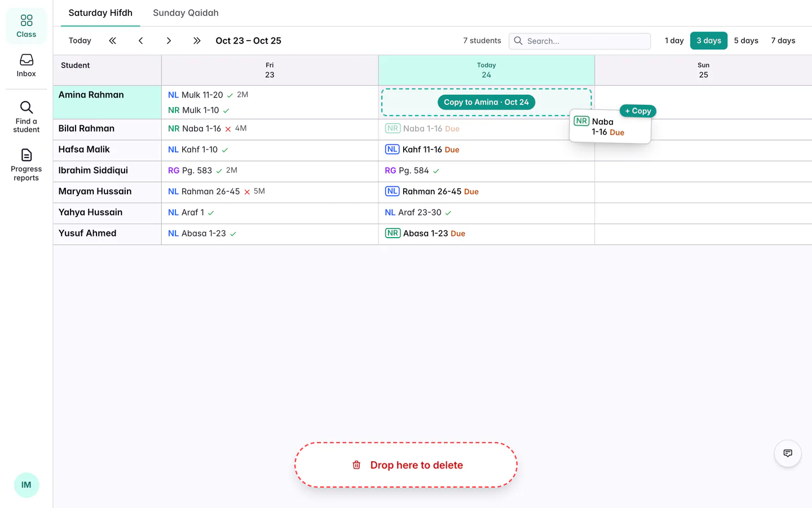Click the Sun 25 column header

tap(703, 70)
